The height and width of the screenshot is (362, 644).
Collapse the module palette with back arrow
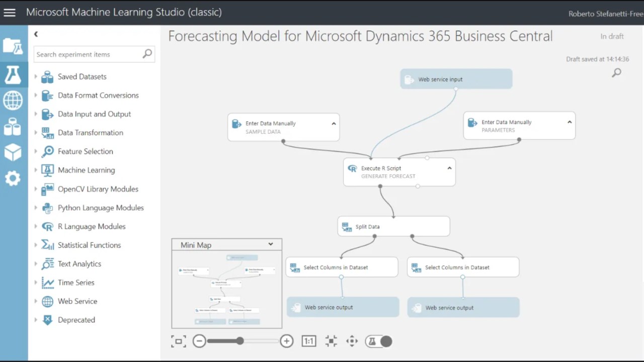pyautogui.click(x=36, y=34)
